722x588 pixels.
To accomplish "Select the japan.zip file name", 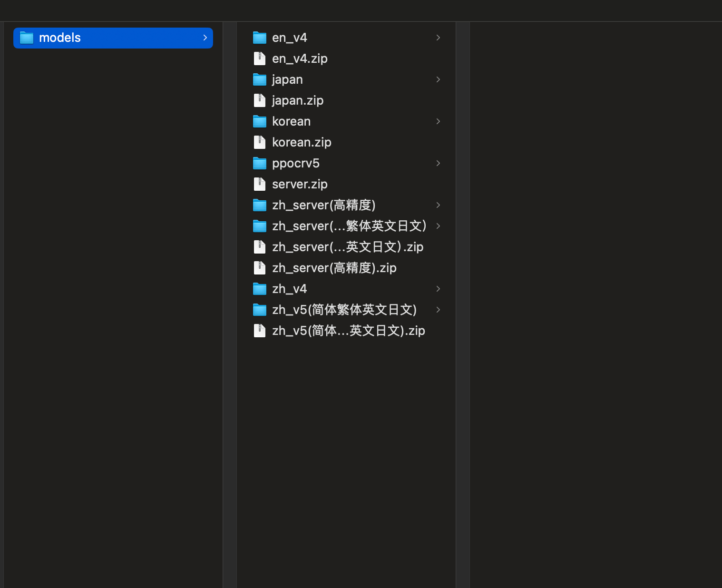I will [298, 100].
